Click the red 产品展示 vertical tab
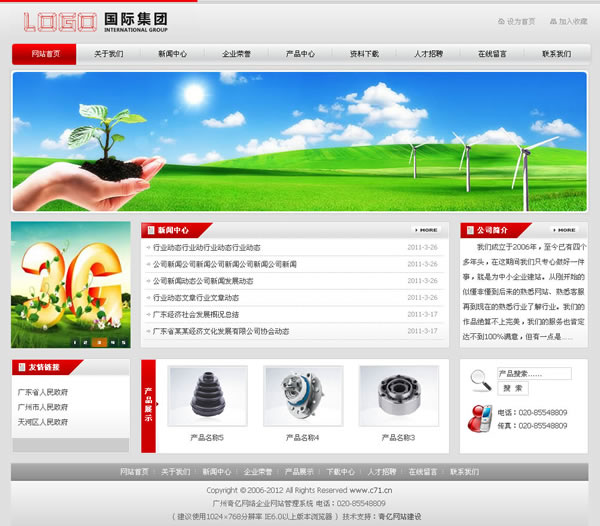Screen dimensions: 600x526 pyautogui.click(x=148, y=406)
